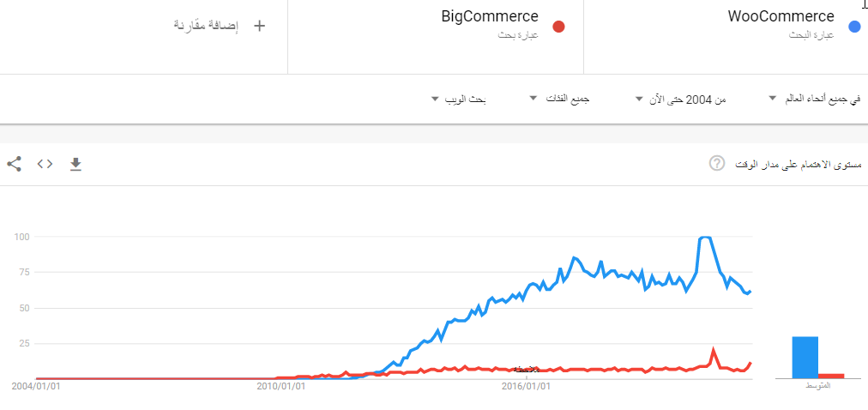The height and width of the screenshot is (410, 868).
Task: Click the WooCommerce peak at 100
Action: tap(705, 238)
